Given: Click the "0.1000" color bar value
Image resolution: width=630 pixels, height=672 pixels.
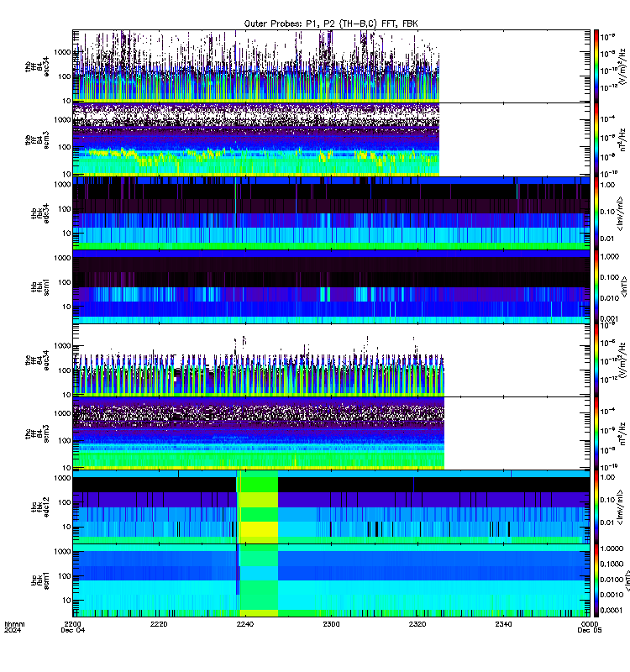Looking at the screenshot, I should tap(612, 564).
